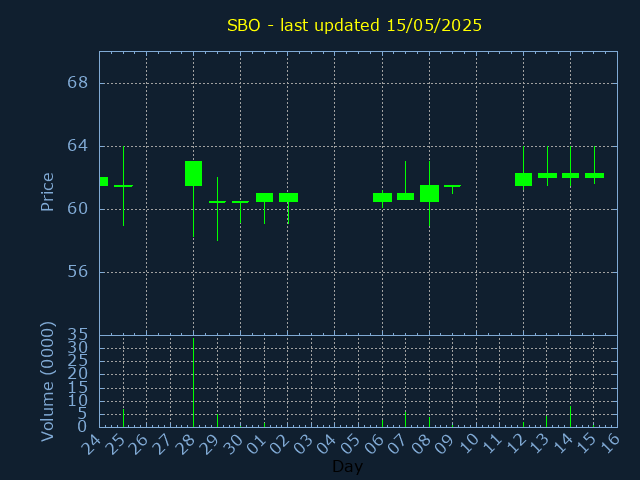Click the price axis value 56

coord(78,271)
